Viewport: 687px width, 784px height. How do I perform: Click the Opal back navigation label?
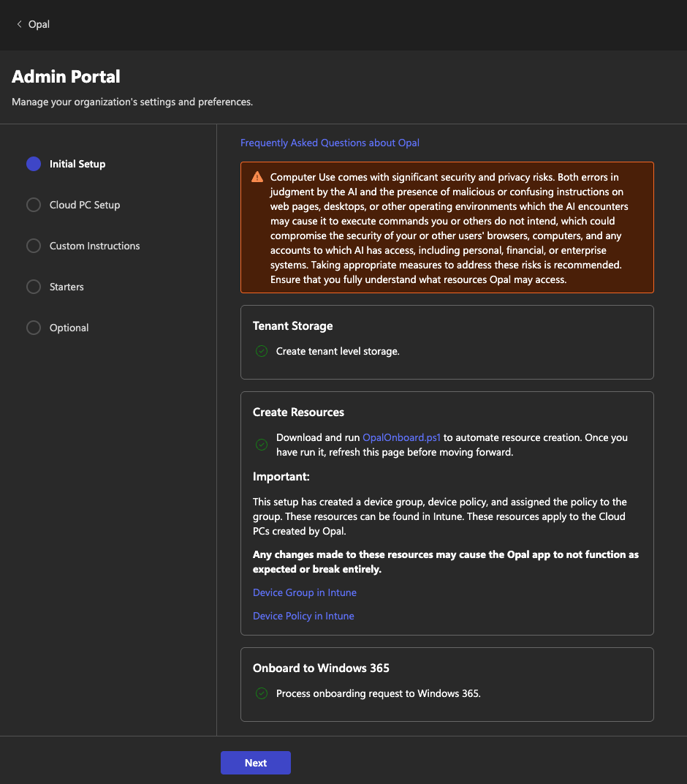(x=39, y=24)
